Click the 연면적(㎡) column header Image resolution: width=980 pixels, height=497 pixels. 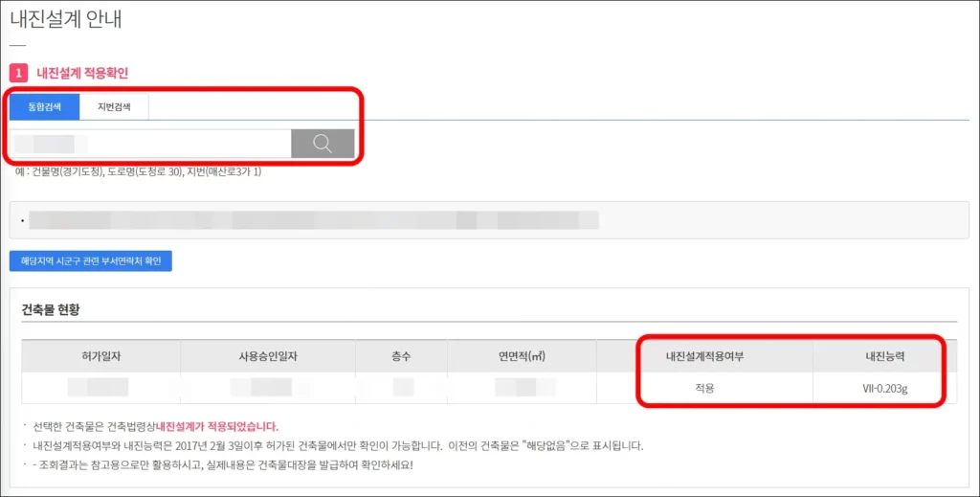522,356
